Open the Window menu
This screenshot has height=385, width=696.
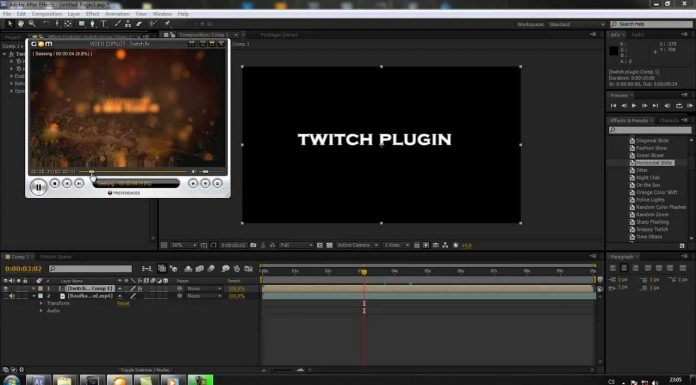tap(162, 14)
